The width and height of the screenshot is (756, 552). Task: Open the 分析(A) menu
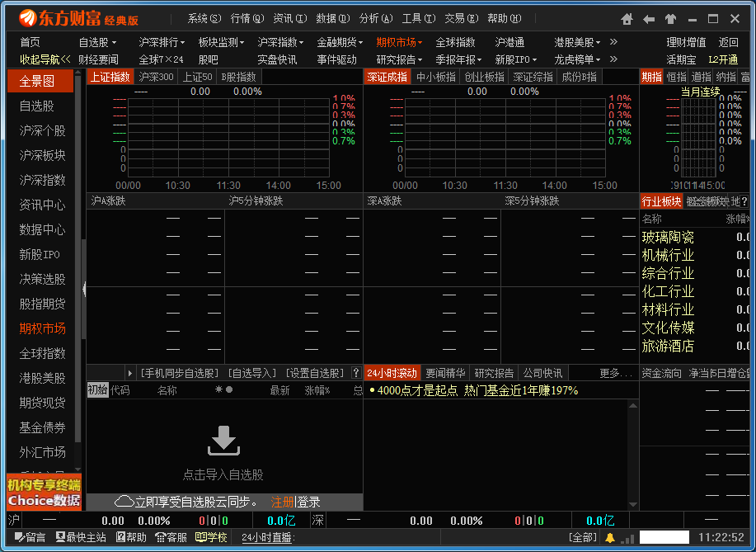(x=375, y=19)
